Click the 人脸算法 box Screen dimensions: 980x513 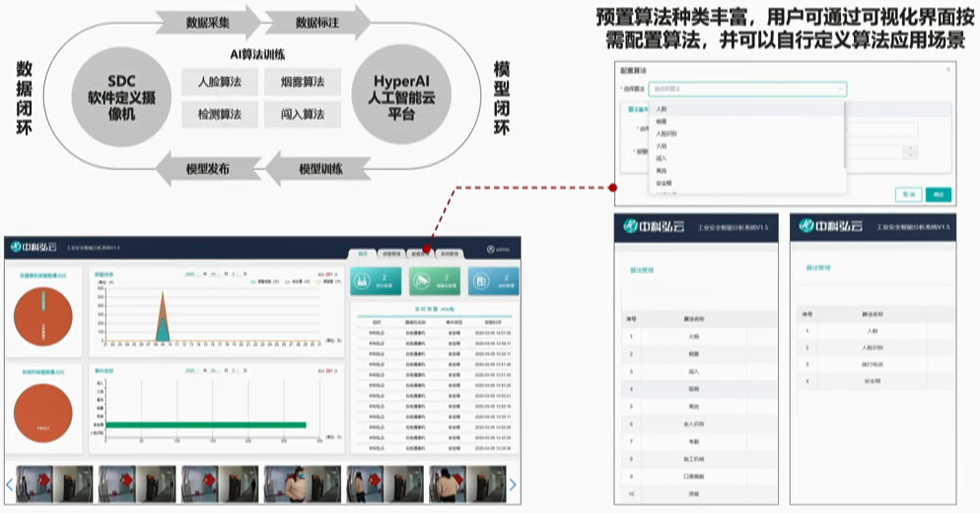pos(220,82)
